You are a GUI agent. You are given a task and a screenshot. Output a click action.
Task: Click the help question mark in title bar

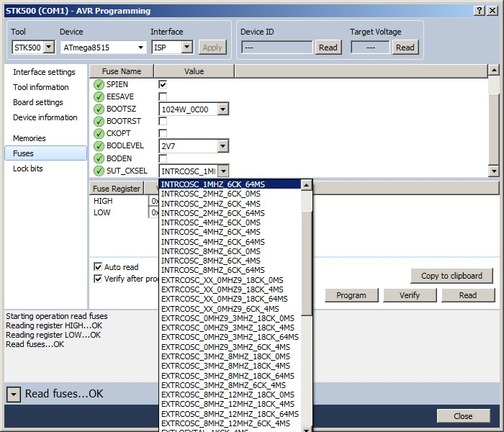(480, 11)
